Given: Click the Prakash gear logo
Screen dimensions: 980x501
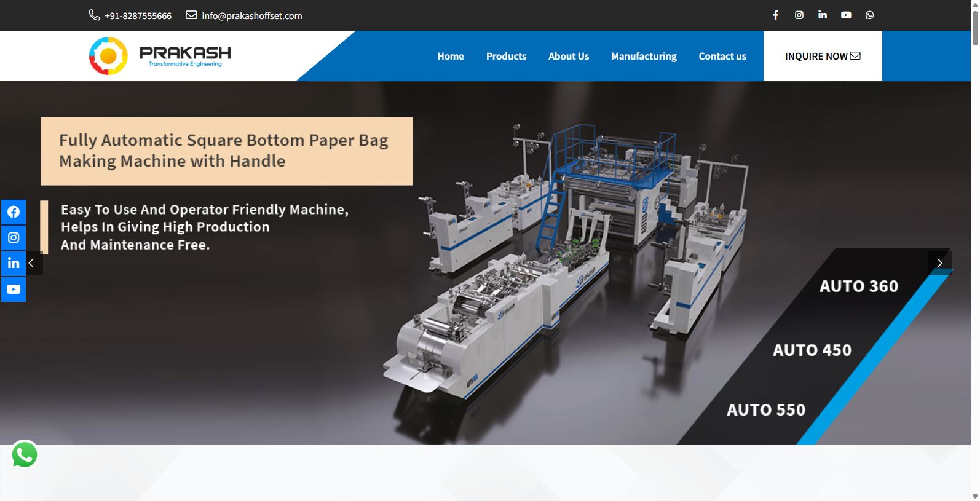Looking at the screenshot, I should (108, 56).
